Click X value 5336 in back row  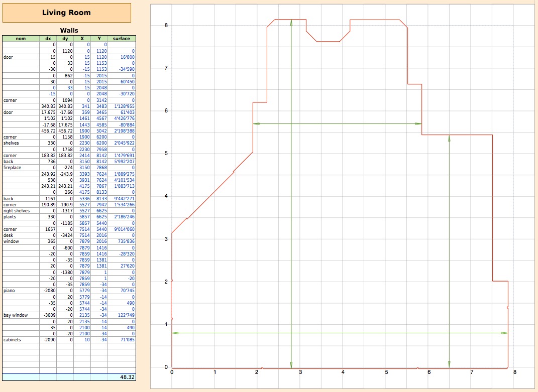tap(84, 199)
